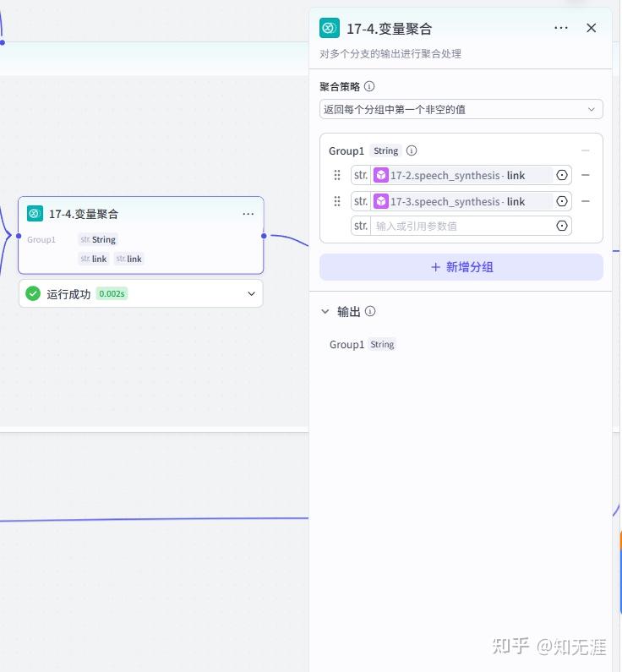Expand the 运行成功 result dropdown
This screenshot has width=622, height=672.
(252, 293)
